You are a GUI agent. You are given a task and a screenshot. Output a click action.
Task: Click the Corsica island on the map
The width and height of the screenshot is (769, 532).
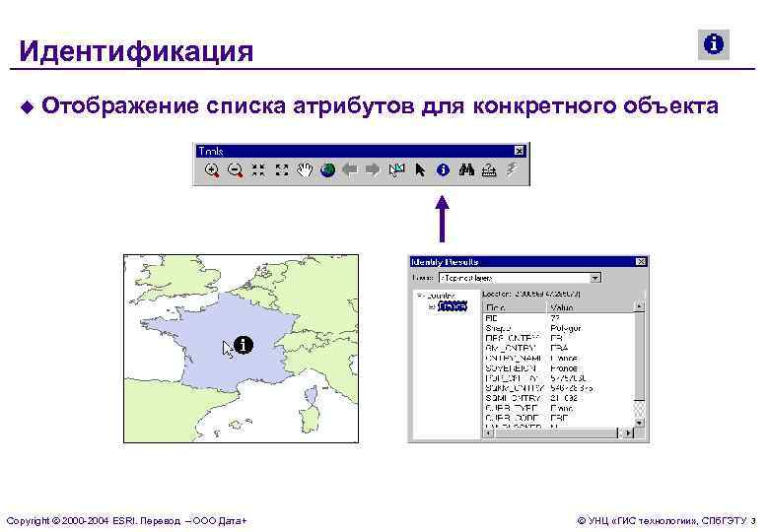[311, 395]
